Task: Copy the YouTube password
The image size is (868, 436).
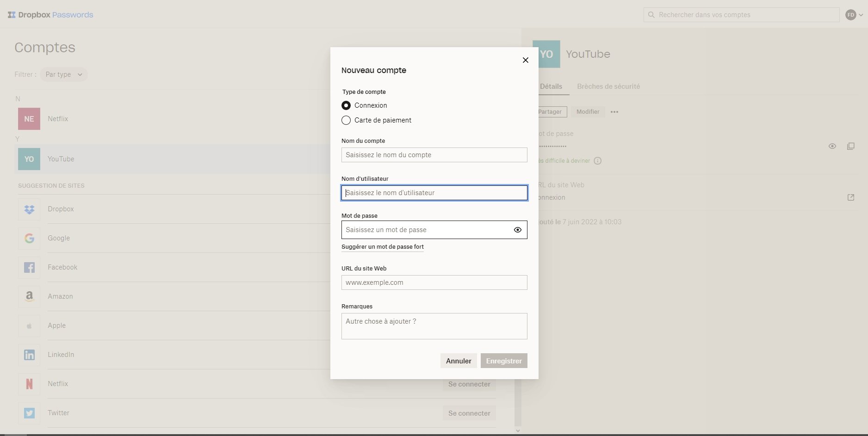Action: pos(850,146)
